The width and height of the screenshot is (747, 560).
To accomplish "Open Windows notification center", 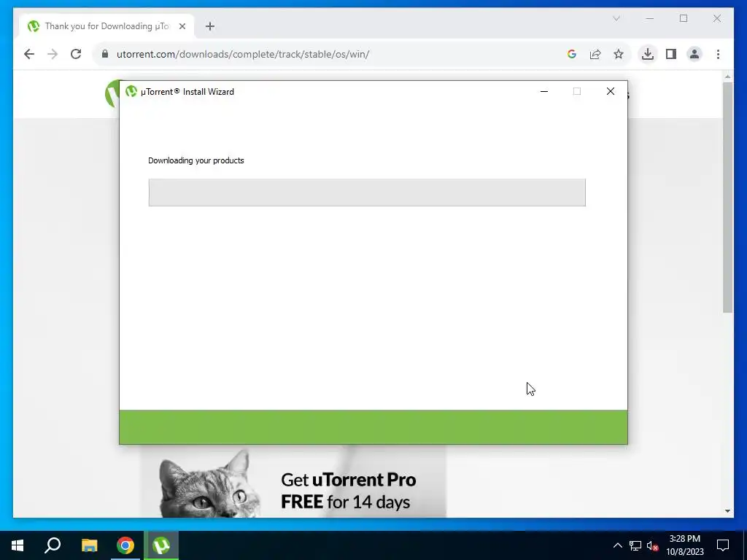I will pyautogui.click(x=723, y=545).
